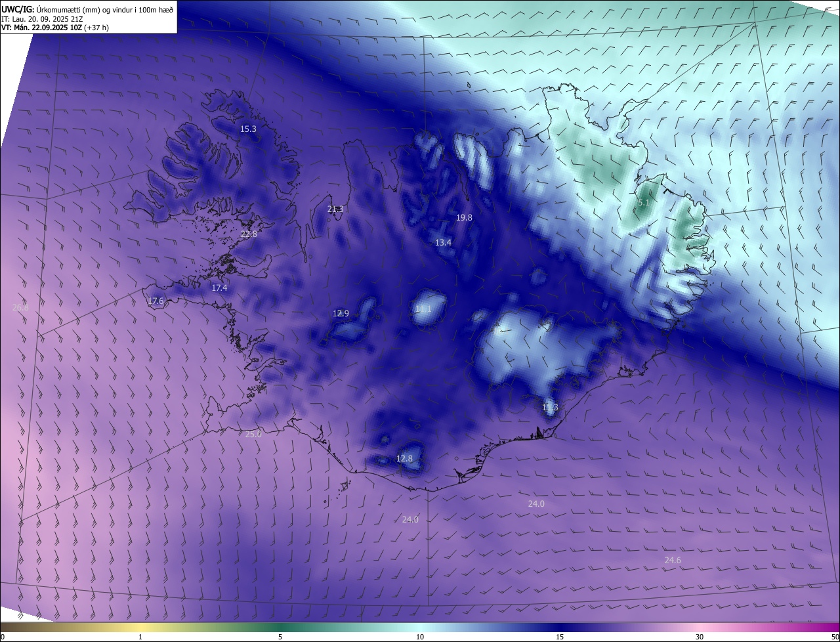Click the 13.4 value label
Screen dimensions: 840x642
click(x=443, y=243)
